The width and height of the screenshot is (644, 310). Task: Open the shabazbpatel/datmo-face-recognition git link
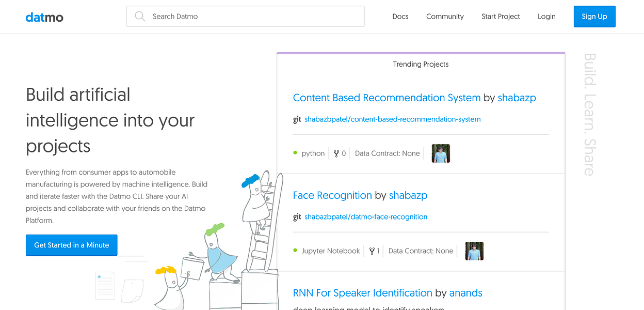click(x=366, y=217)
